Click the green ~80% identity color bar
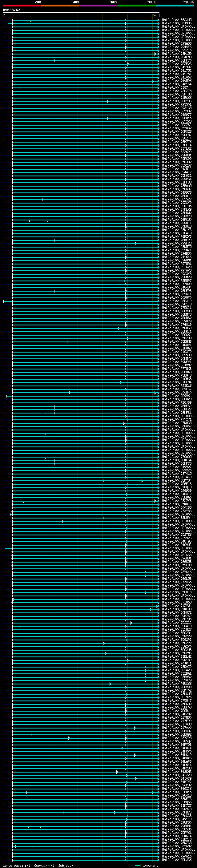Viewport: 197px width, 868px height. (x=137, y=6)
